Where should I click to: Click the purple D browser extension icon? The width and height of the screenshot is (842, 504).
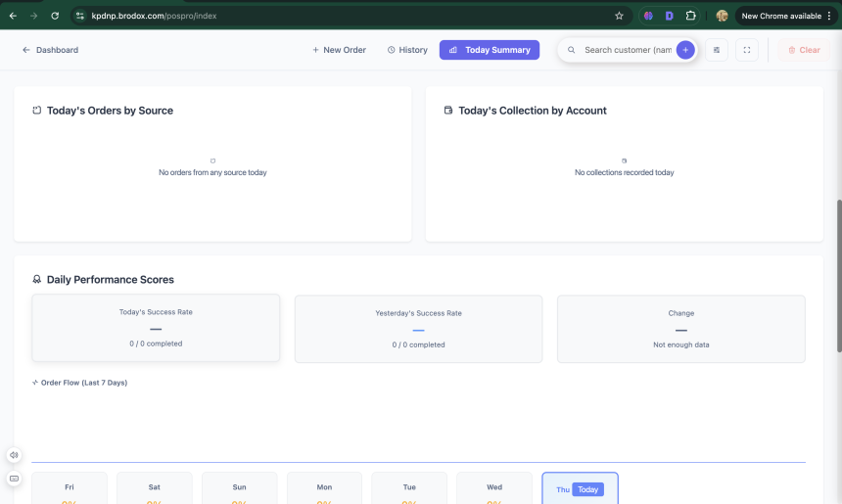(670, 16)
